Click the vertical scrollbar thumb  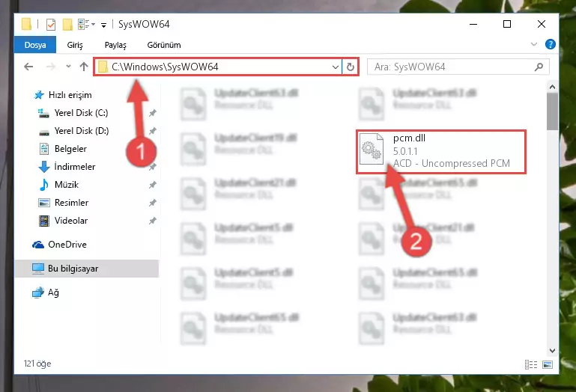click(x=552, y=111)
